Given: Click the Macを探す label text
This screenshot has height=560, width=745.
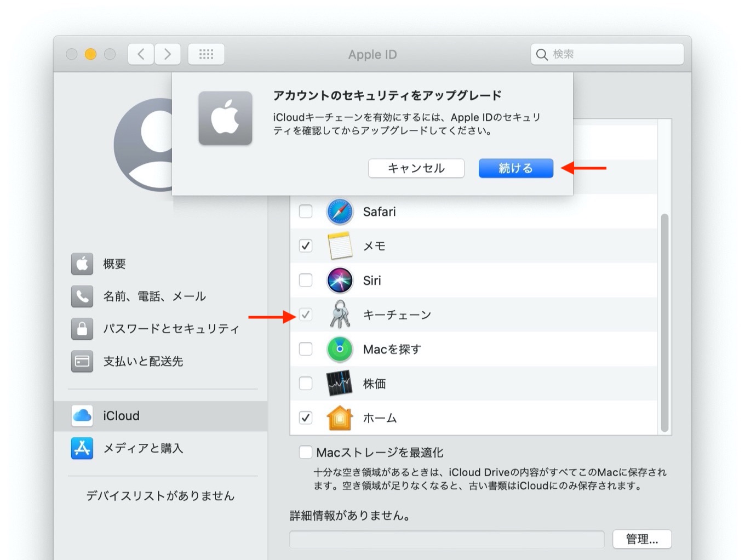Looking at the screenshot, I should (x=392, y=349).
